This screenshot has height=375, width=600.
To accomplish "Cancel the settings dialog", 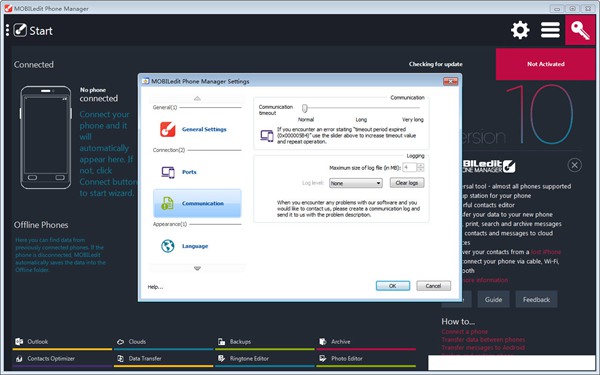I will (x=433, y=286).
